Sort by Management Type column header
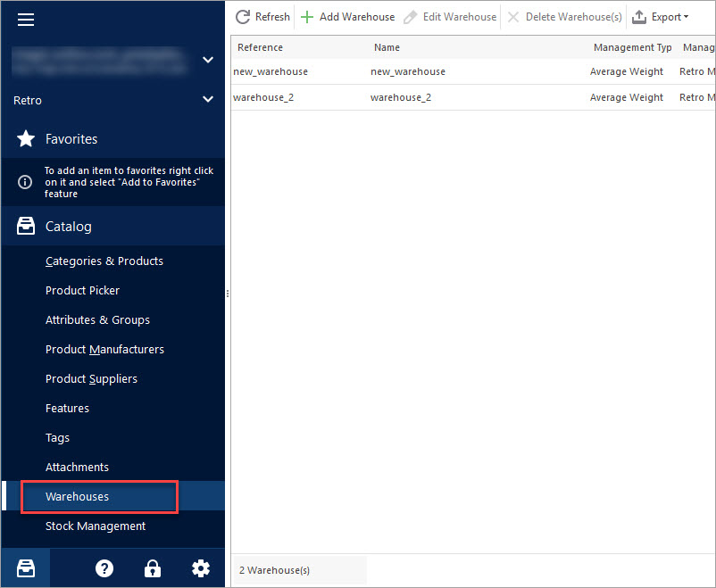The image size is (716, 588). tap(632, 47)
